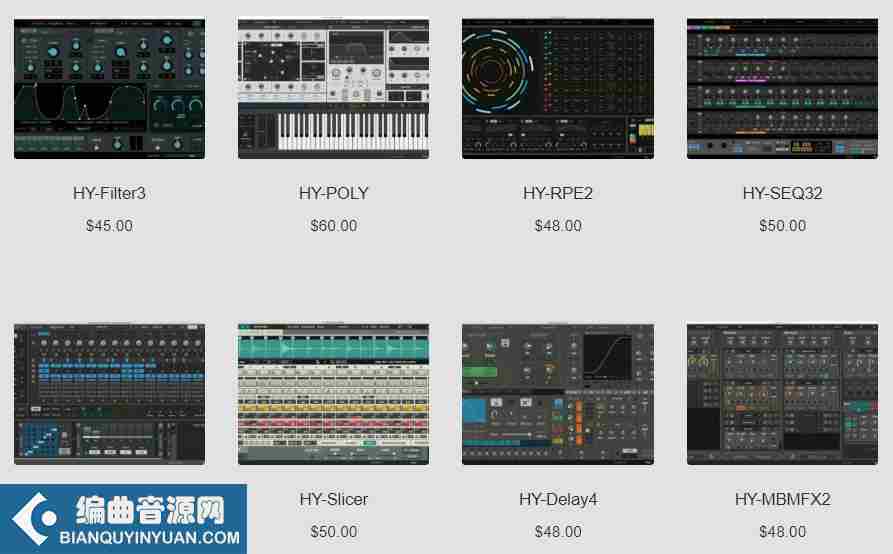The image size is (893, 554).
Task: Click the HY-Slicer product title
Action: coord(334,499)
